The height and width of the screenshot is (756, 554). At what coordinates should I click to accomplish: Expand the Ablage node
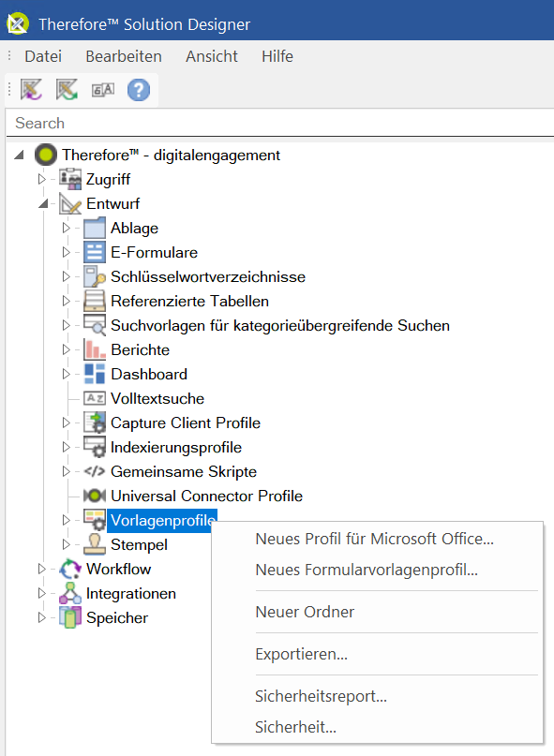click(67, 228)
